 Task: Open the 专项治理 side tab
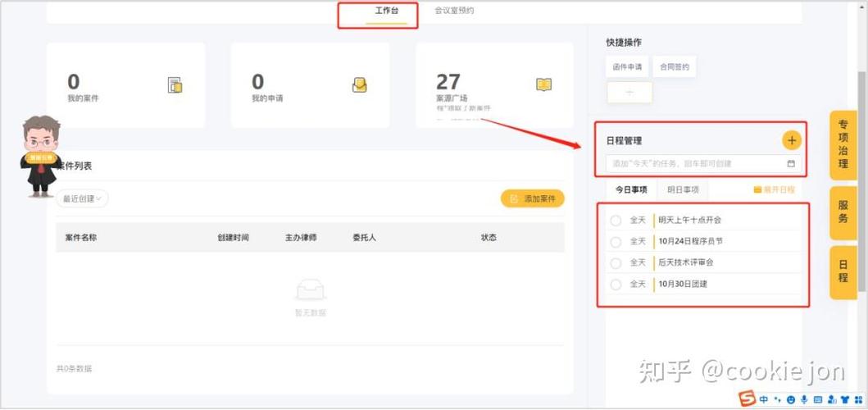[x=843, y=144]
